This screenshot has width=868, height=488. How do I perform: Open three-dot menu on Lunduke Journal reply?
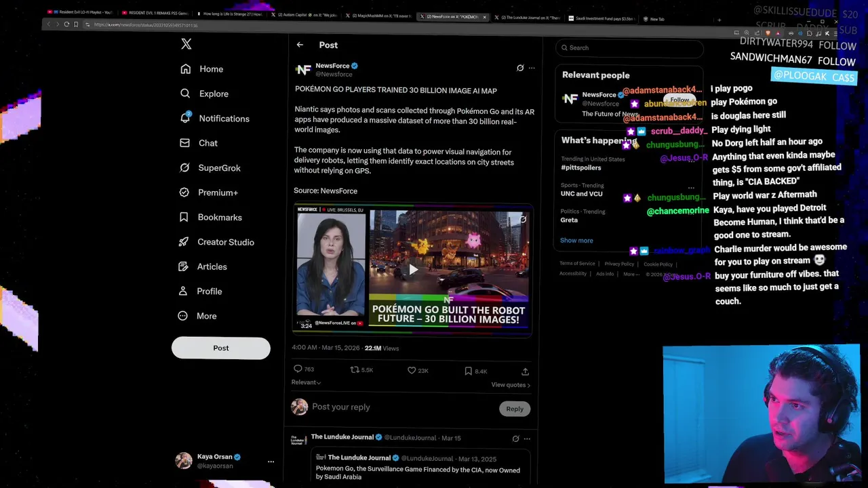click(x=527, y=439)
